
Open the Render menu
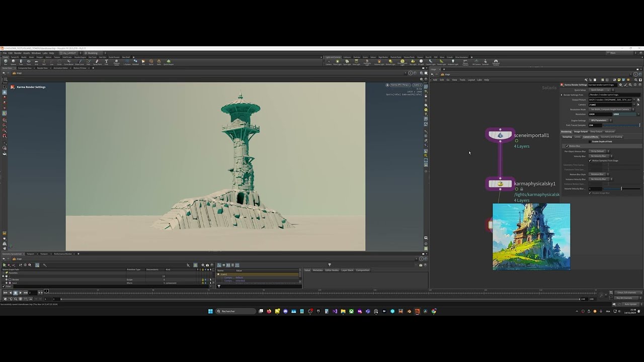[18, 53]
